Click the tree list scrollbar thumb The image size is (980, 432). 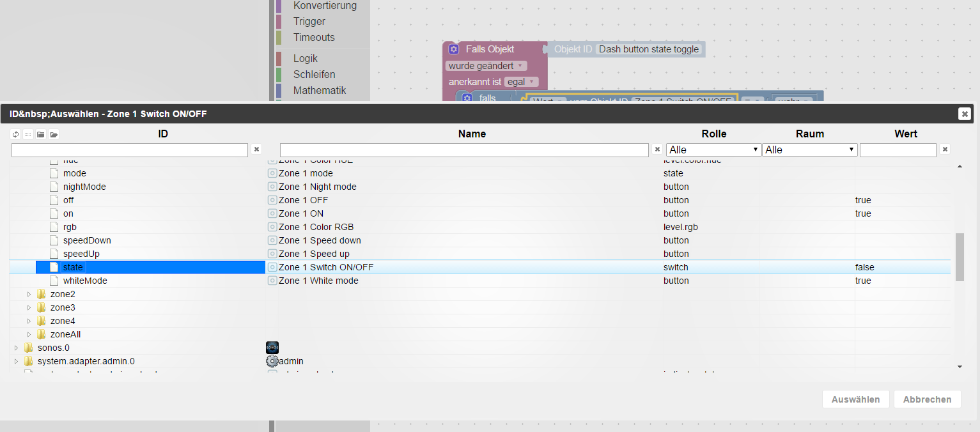pyautogui.click(x=960, y=257)
